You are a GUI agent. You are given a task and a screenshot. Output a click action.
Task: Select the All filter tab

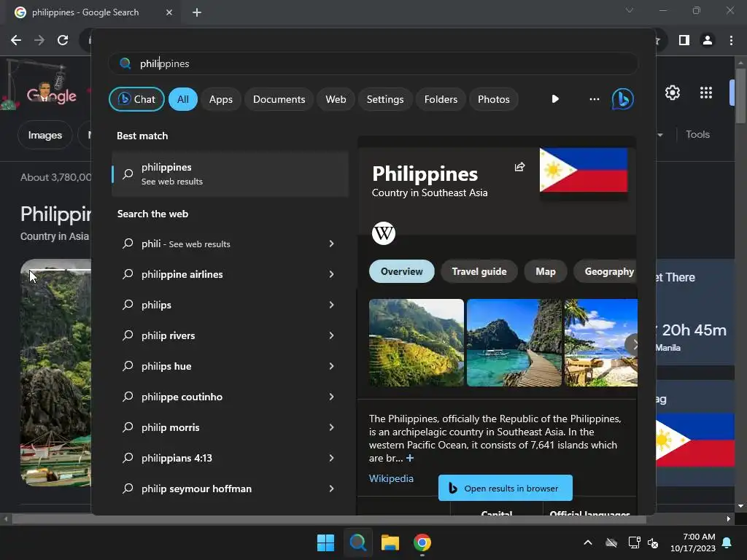(x=183, y=99)
